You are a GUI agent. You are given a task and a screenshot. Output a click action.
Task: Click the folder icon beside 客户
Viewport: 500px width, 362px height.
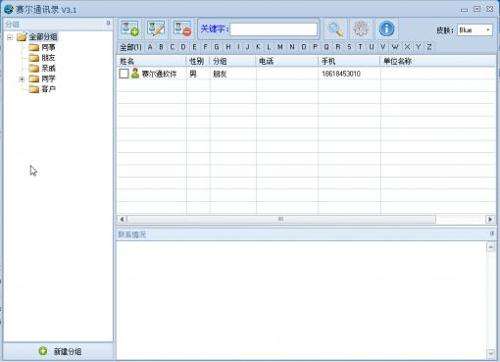[x=34, y=89]
